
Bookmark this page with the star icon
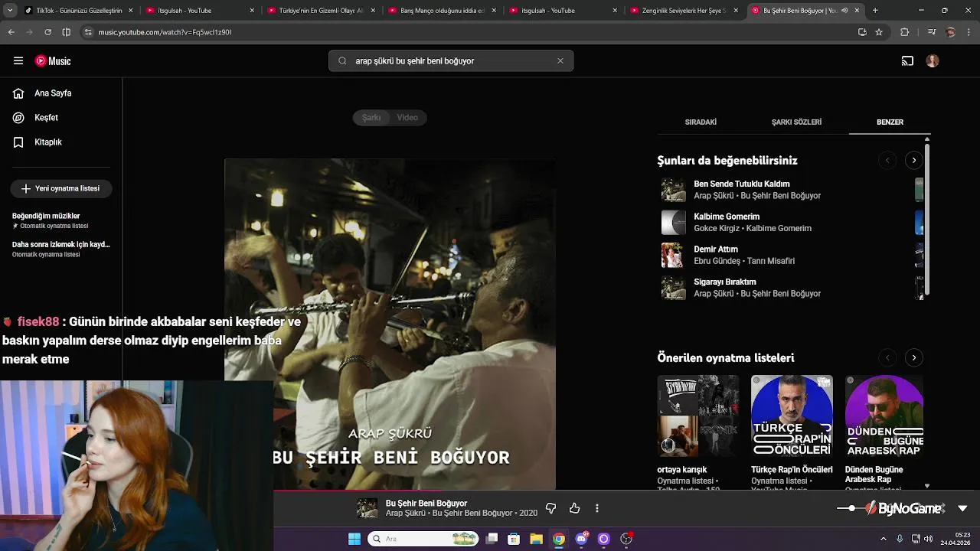pyautogui.click(x=879, y=32)
